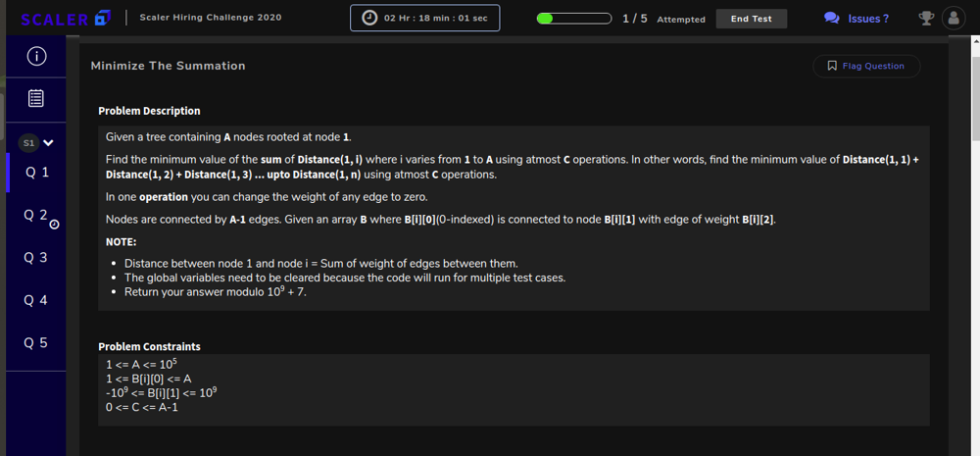Click the Scaler logo
The image size is (980, 456).
click(65, 19)
